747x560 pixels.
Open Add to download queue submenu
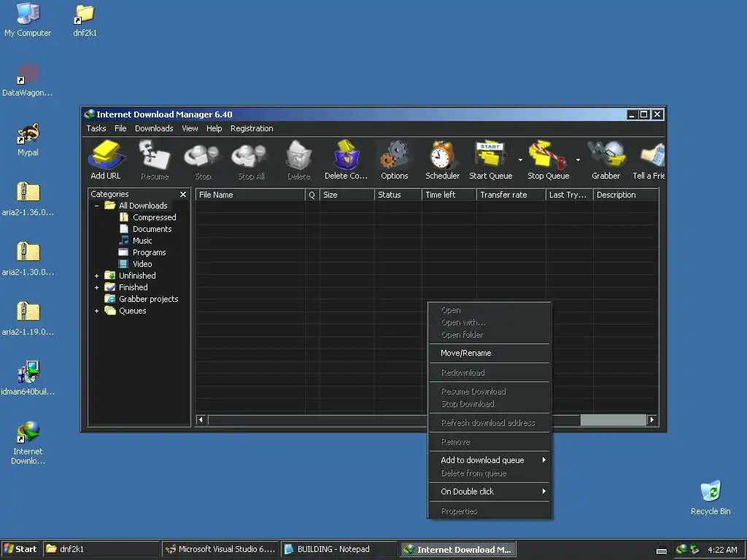489,460
